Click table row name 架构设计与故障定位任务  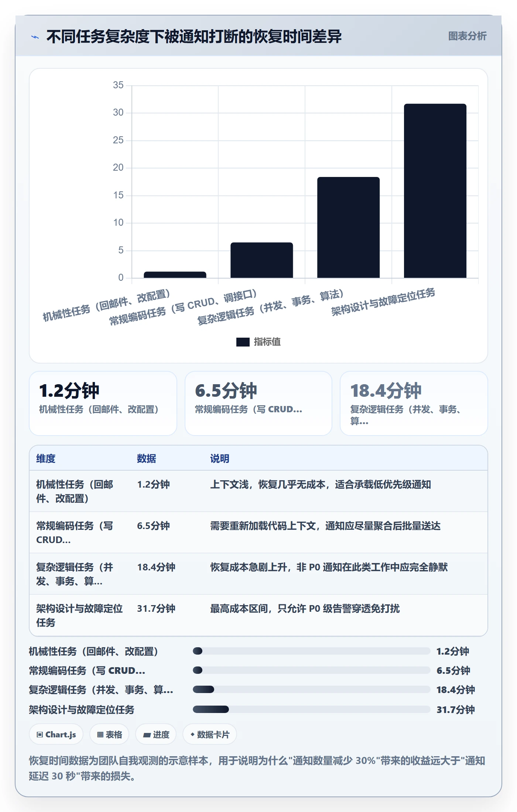click(x=79, y=615)
